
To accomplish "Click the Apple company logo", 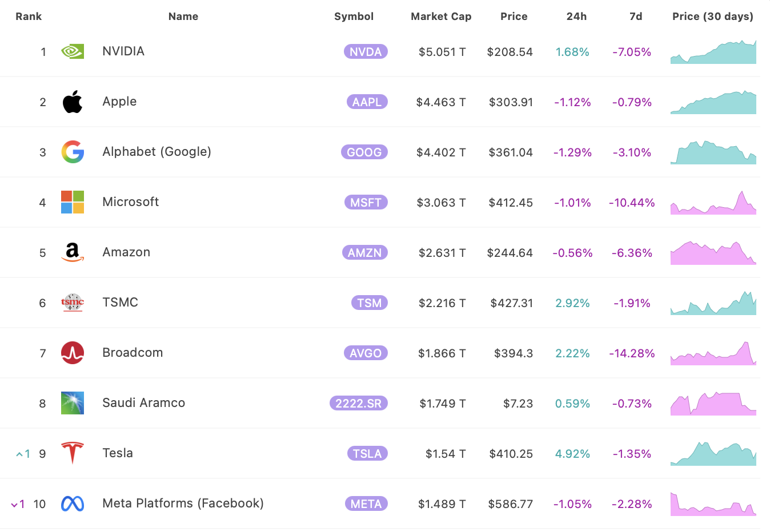I will [73, 102].
